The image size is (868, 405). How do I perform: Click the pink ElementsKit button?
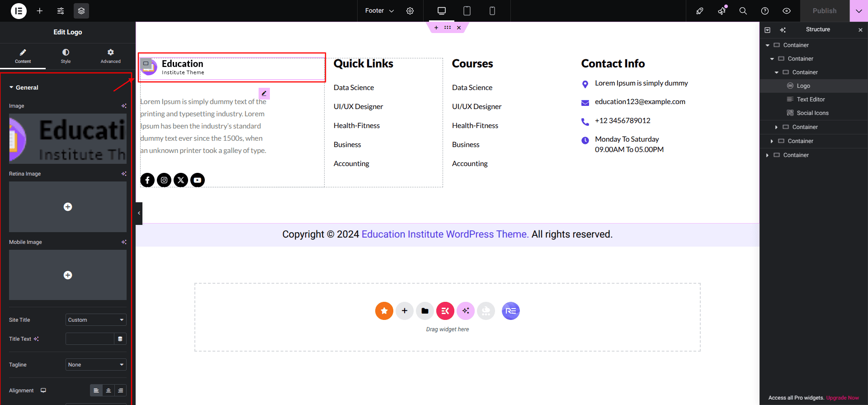point(445,311)
